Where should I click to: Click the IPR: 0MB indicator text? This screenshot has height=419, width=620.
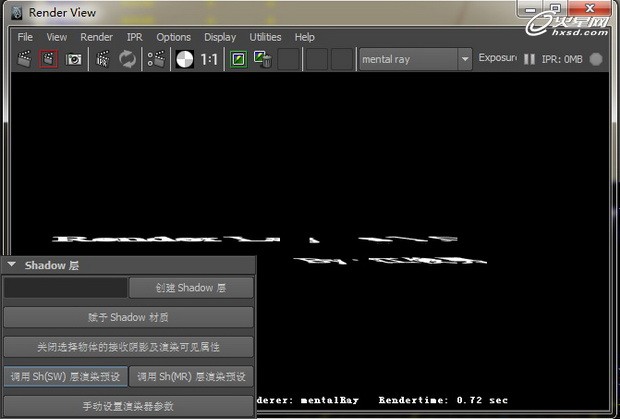pyautogui.click(x=562, y=60)
